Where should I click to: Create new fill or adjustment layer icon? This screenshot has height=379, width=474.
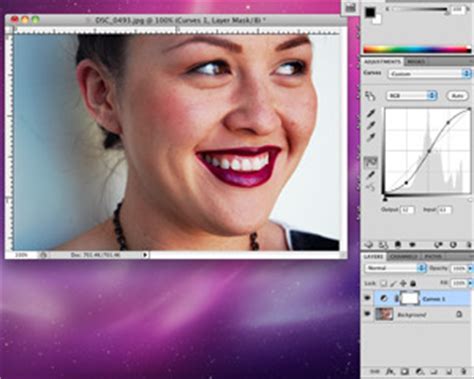[x=419, y=371]
